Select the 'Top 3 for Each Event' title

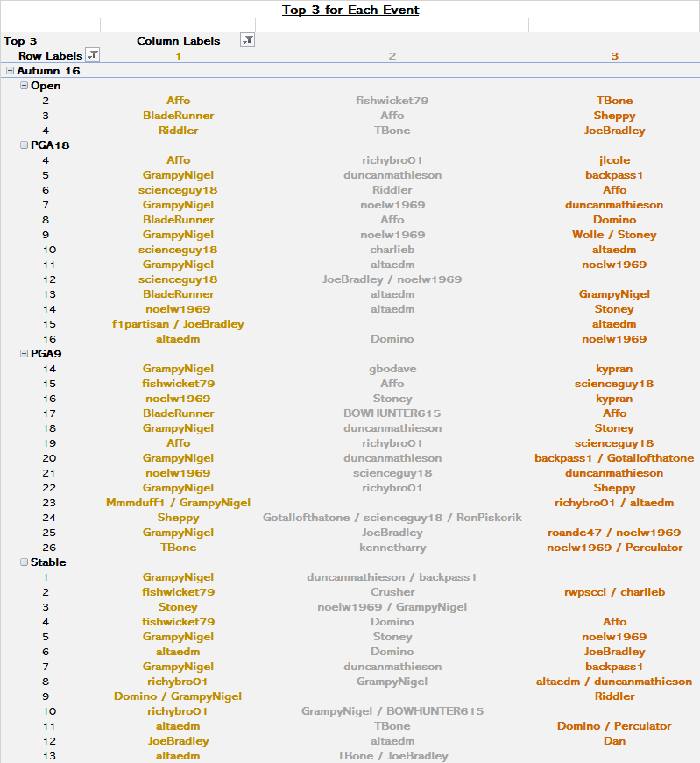coord(350,11)
